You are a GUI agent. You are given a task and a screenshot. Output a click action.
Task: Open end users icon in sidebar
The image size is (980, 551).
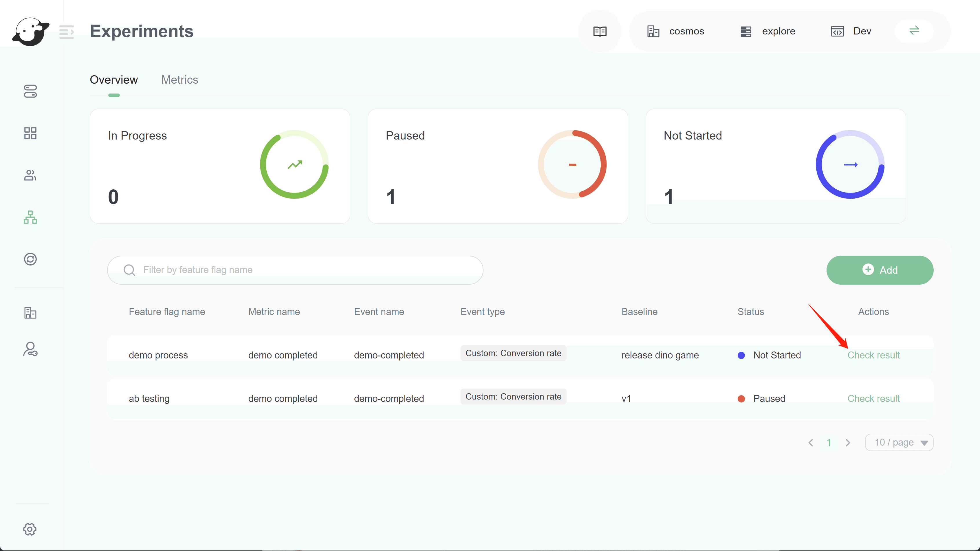click(x=30, y=175)
